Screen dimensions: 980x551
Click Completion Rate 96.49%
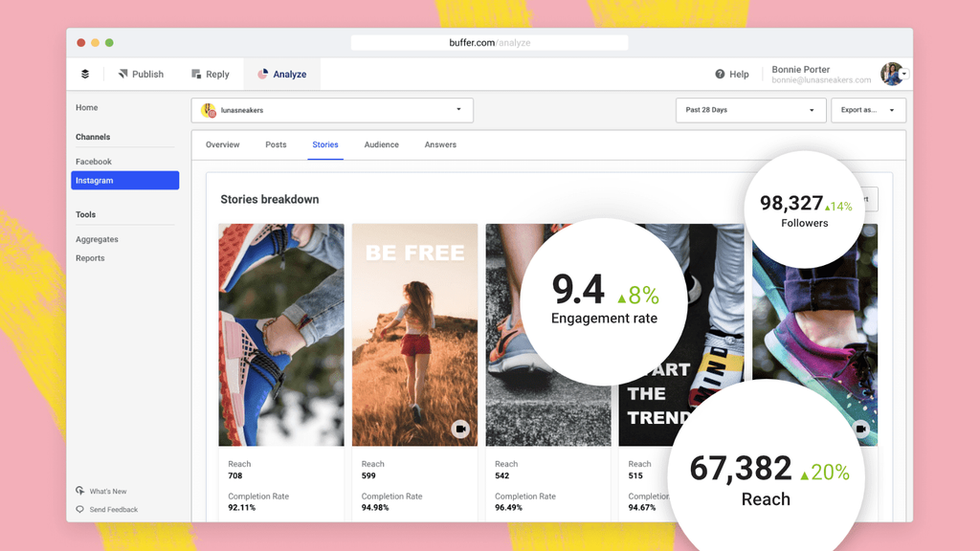509,507
